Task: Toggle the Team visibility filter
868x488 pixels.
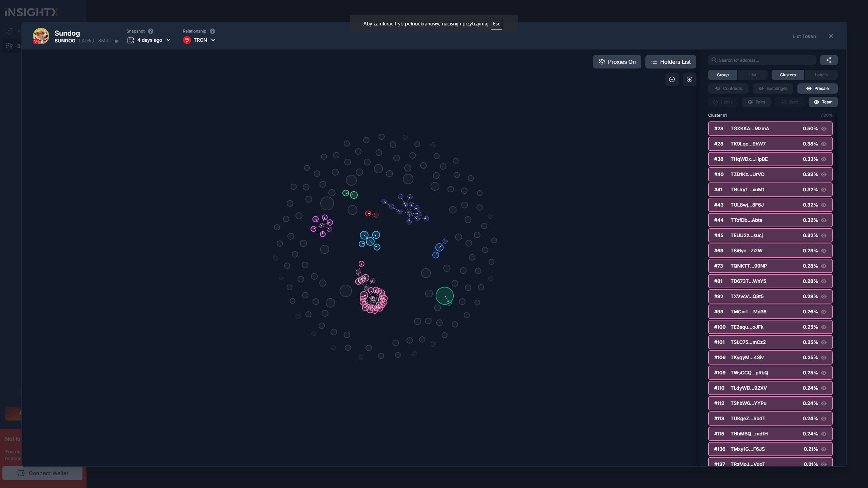Action: pyautogui.click(x=823, y=102)
